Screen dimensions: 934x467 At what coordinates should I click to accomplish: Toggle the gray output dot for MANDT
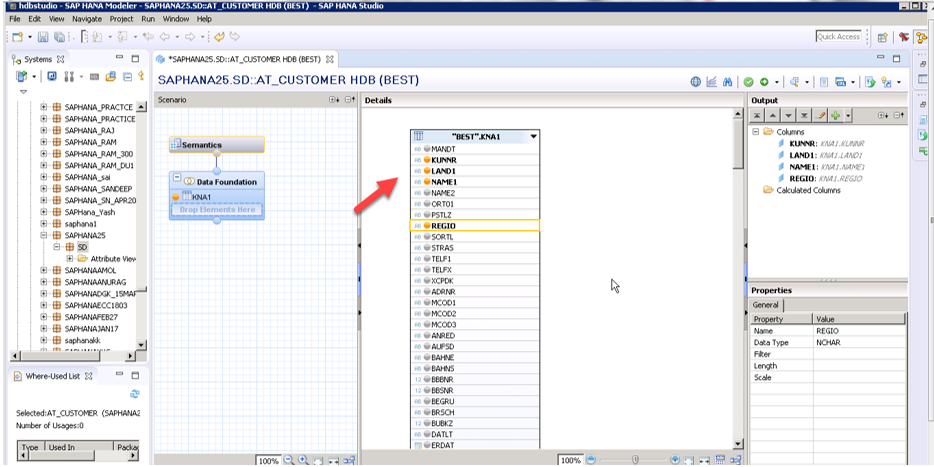tap(427, 149)
